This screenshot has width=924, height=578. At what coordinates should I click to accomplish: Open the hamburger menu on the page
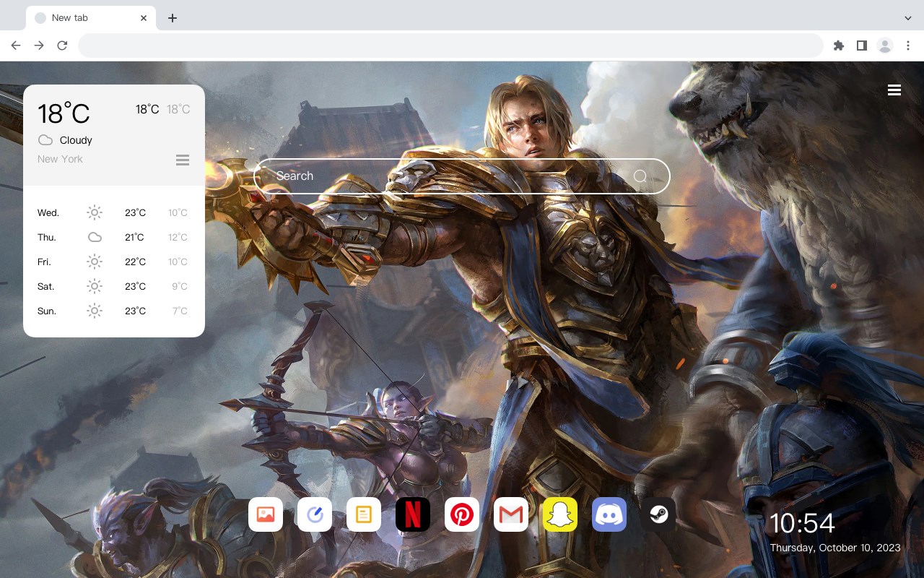(894, 90)
